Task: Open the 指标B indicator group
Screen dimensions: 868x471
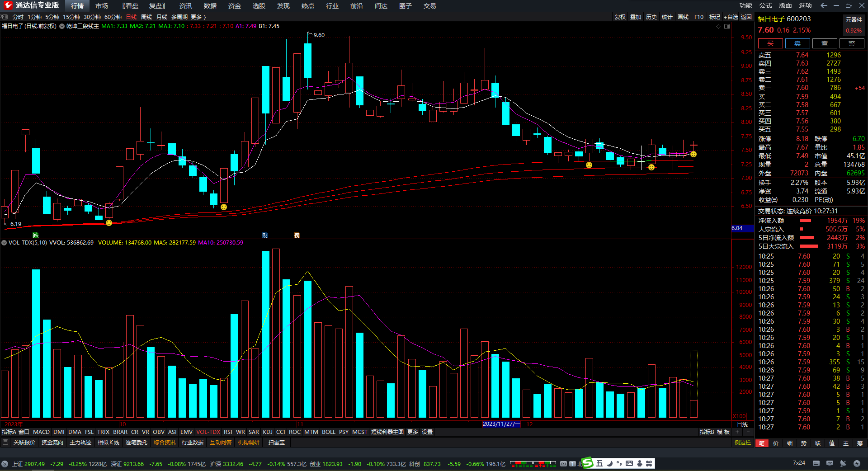Action: tap(707, 432)
